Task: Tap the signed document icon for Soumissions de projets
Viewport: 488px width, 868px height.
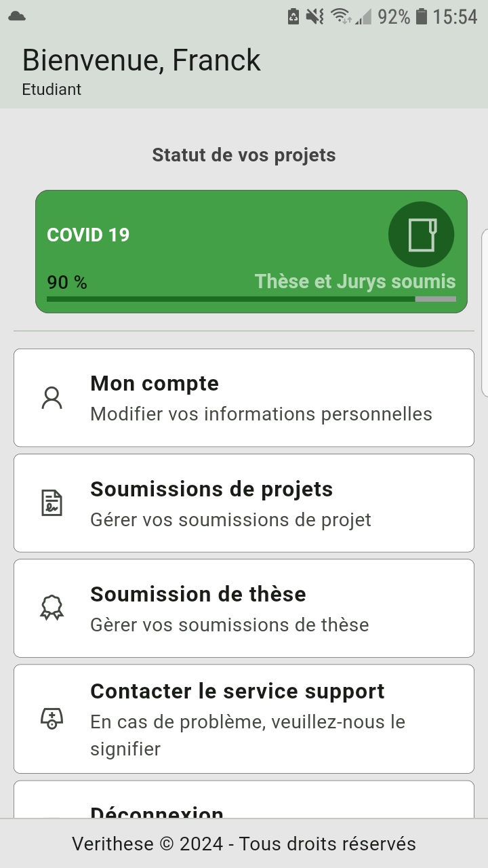Action: pos(52,503)
